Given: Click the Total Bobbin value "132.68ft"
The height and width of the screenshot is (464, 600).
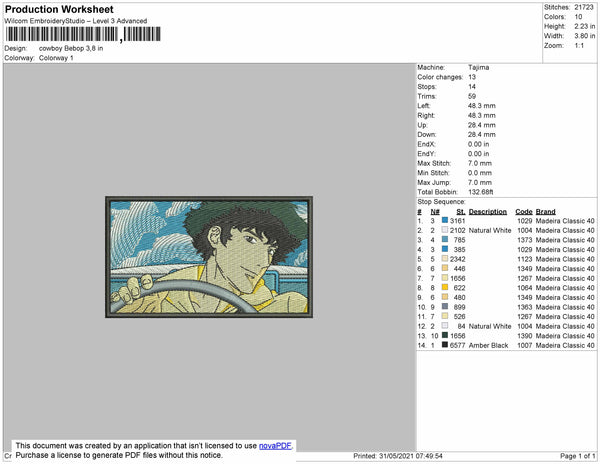Looking at the screenshot, I should pos(481,192).
